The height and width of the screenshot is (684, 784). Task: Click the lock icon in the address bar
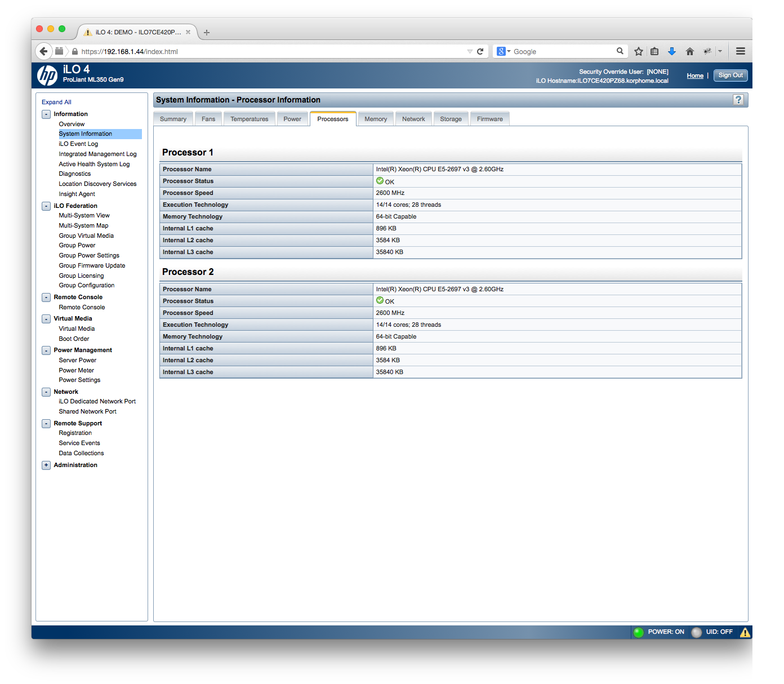coord(75,51)
